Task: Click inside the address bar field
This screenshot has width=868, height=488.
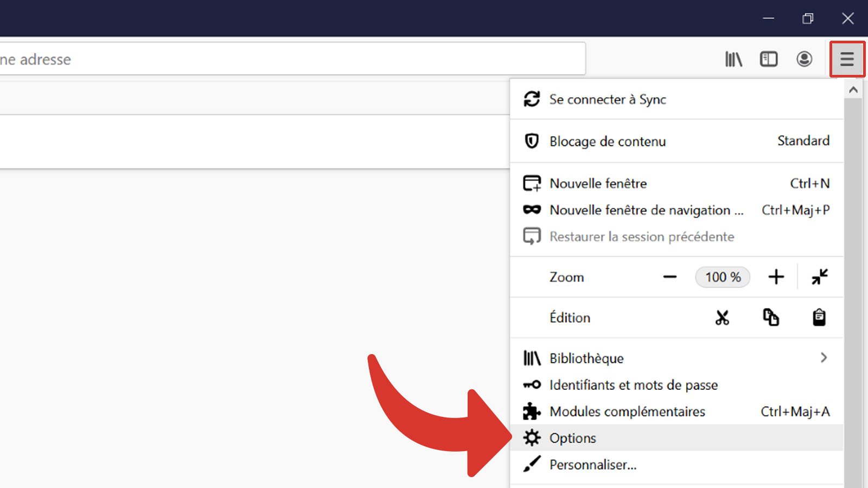Action: (271, 59)
